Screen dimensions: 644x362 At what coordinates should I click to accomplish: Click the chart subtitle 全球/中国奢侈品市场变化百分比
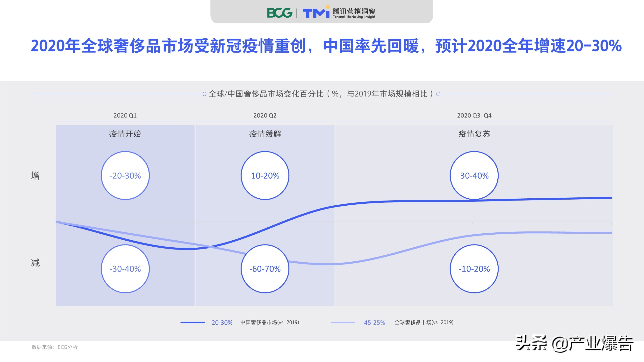(321, 94)
